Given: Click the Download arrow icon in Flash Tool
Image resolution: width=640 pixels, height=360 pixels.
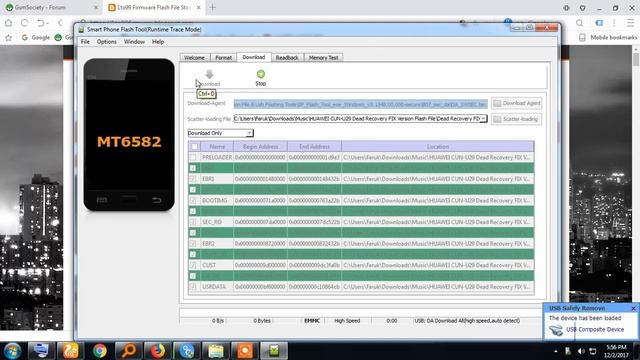Looking at the screenshot, I should click(209, 74).
